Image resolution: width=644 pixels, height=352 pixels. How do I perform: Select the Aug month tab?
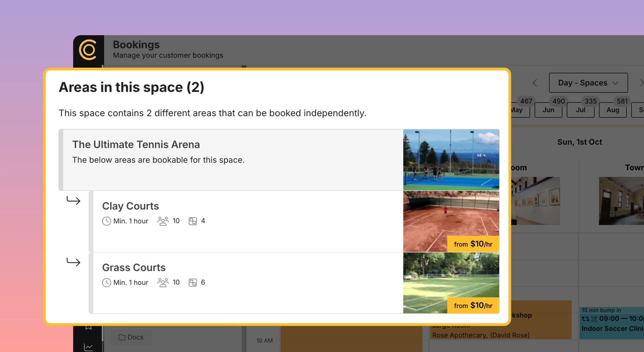(x=613, y=110)
